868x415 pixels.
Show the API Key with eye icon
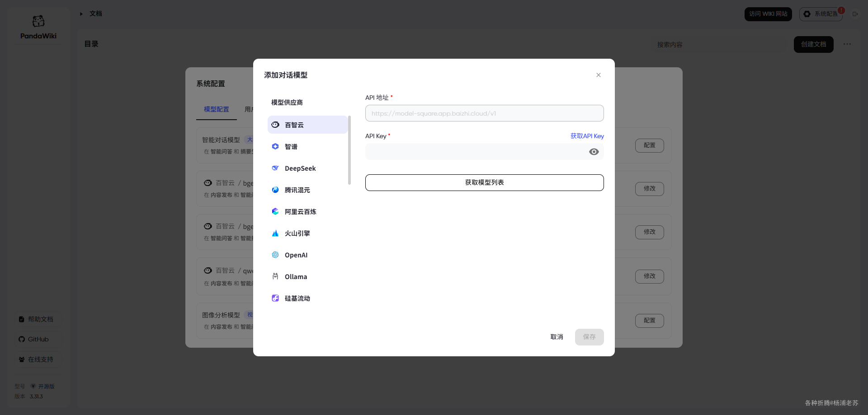pos(594,152)
